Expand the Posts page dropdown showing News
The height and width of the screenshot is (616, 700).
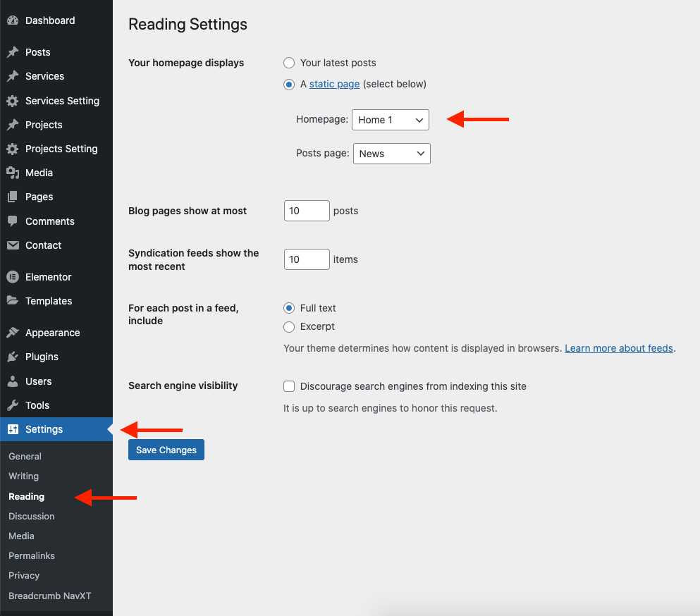[391, 154]
